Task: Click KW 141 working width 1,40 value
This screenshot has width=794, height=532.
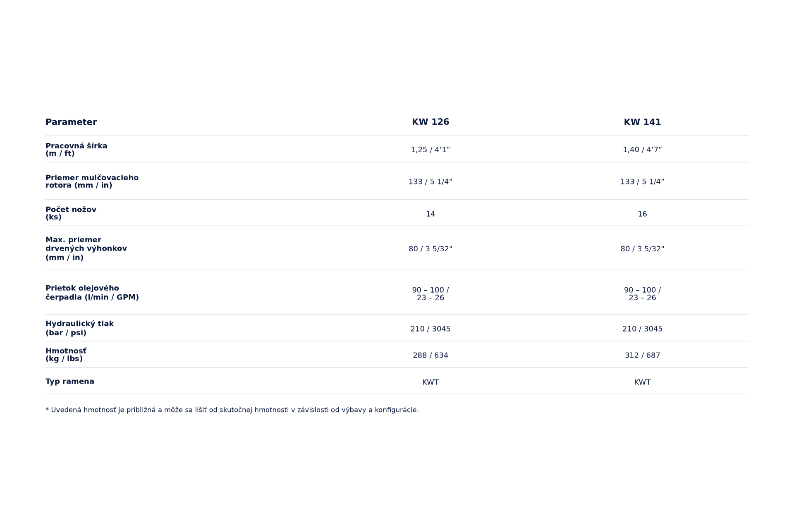Action: click(x=642, y=150)
